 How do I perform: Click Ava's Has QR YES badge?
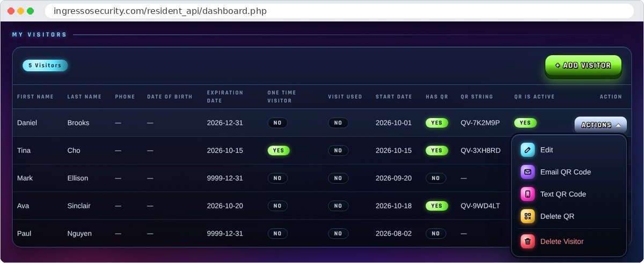click(437, 206)
